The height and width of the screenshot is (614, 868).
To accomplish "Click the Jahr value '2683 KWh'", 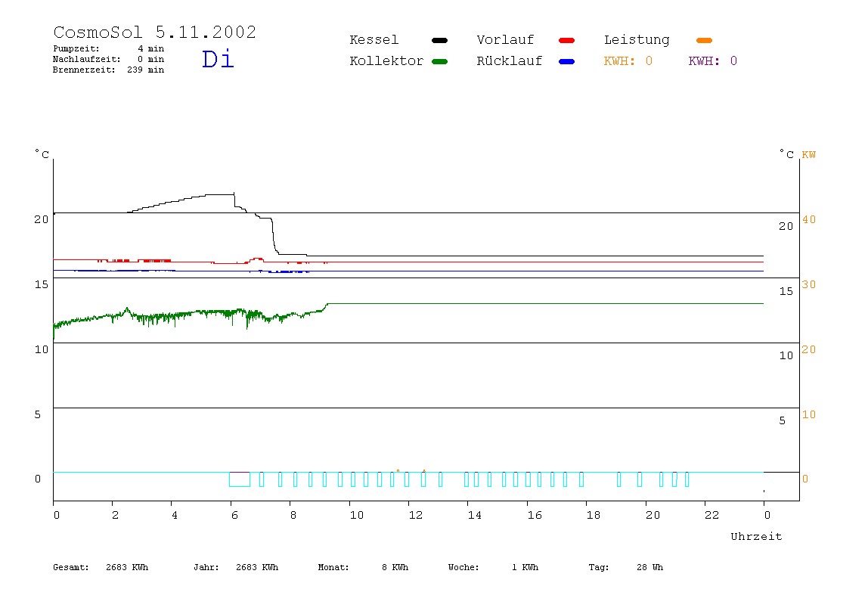I will [x=257, y=567].
